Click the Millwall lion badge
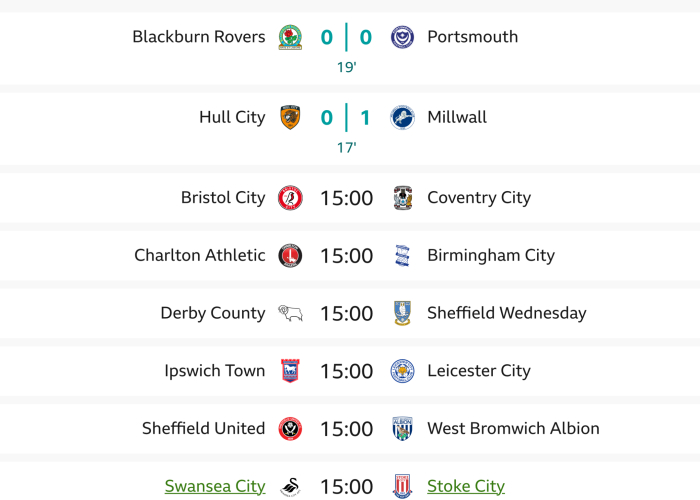The image size is (700, 500). 402,117
